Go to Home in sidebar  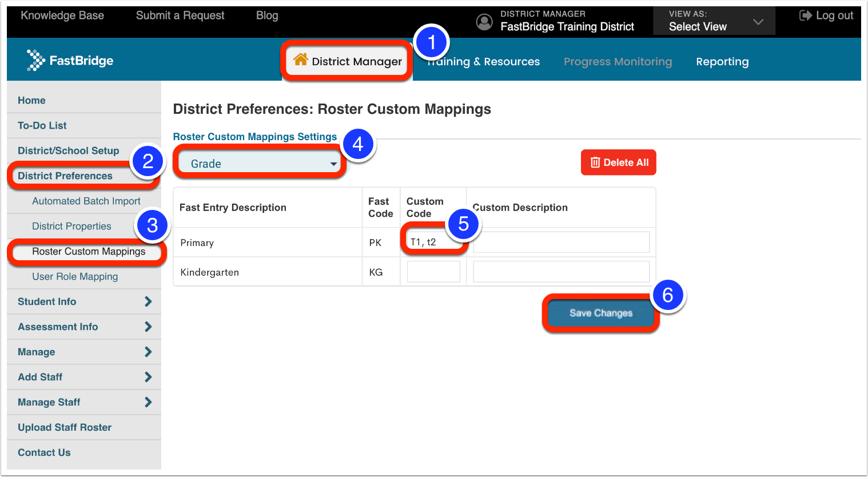point(31,100)
